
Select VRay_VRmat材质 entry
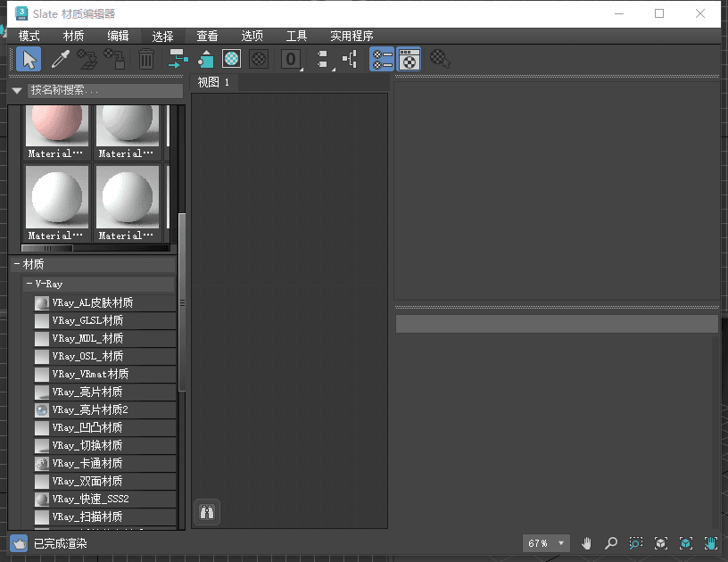(105, 374)
